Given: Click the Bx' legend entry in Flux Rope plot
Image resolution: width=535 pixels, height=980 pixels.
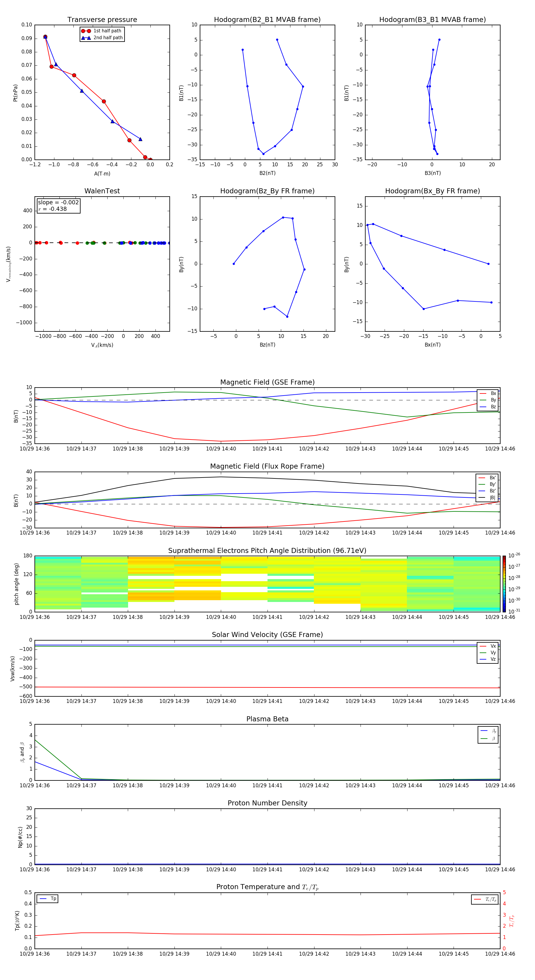Looking at the screenshot, I should click(x=487, y=478).
